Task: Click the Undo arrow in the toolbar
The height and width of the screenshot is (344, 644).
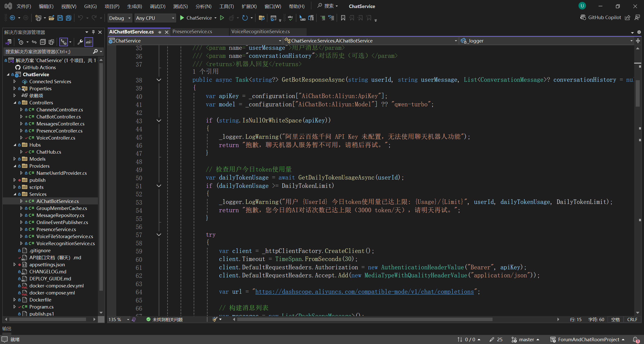Action: (x=80, y=18)
